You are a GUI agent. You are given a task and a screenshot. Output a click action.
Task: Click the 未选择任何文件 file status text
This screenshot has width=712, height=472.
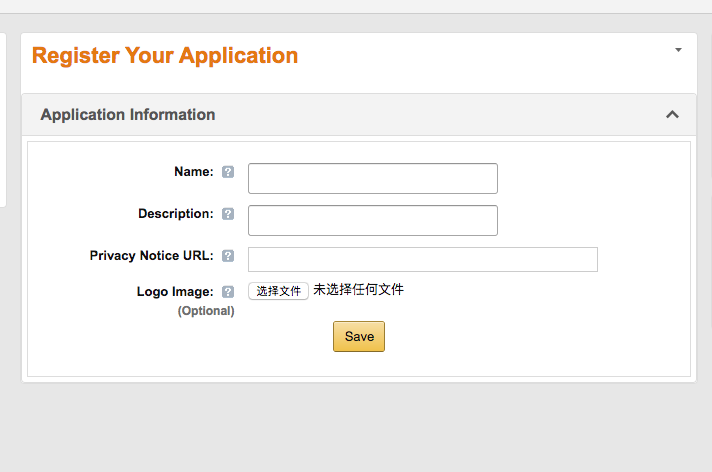(x=358, y=290)
